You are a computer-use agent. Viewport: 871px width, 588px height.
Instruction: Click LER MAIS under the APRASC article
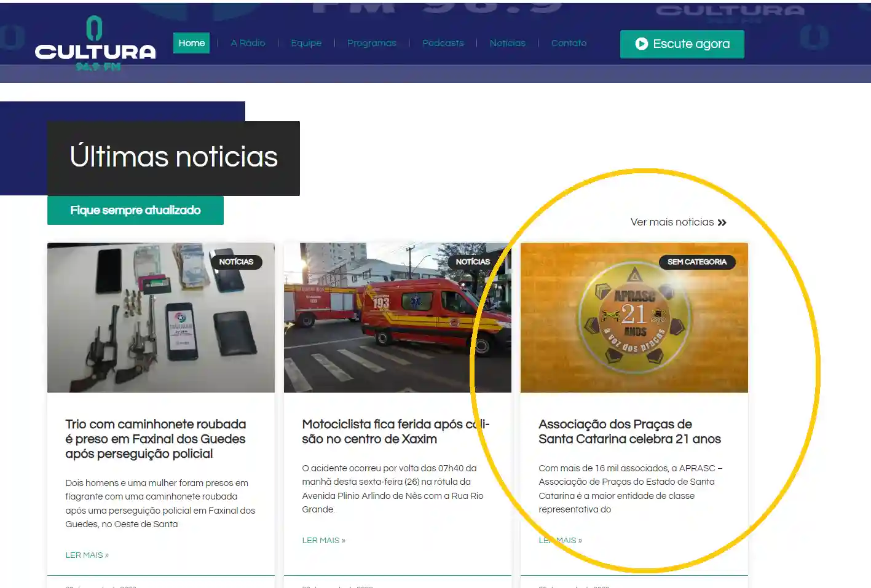click(561, 541)
